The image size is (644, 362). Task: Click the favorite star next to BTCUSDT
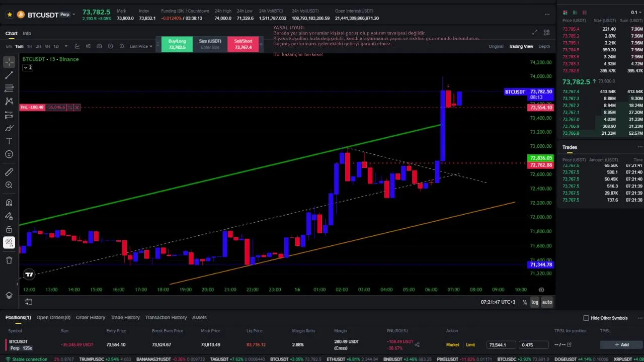pos(10,15)
